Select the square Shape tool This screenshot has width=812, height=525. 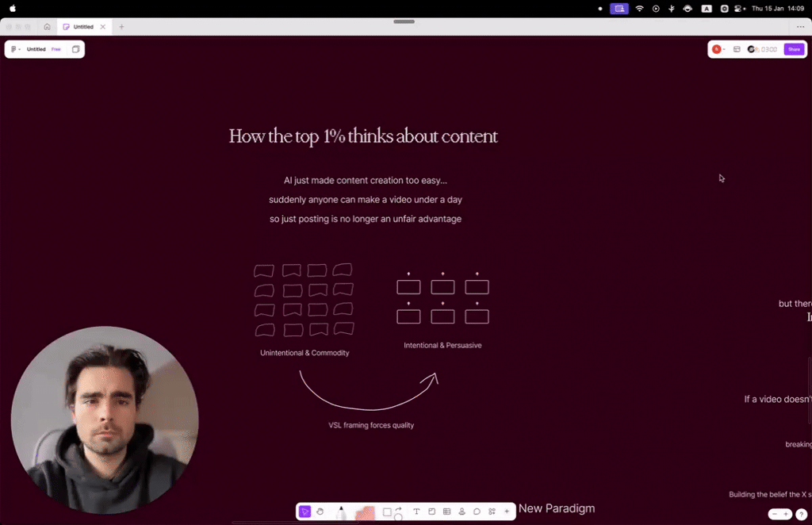(387, 512)
